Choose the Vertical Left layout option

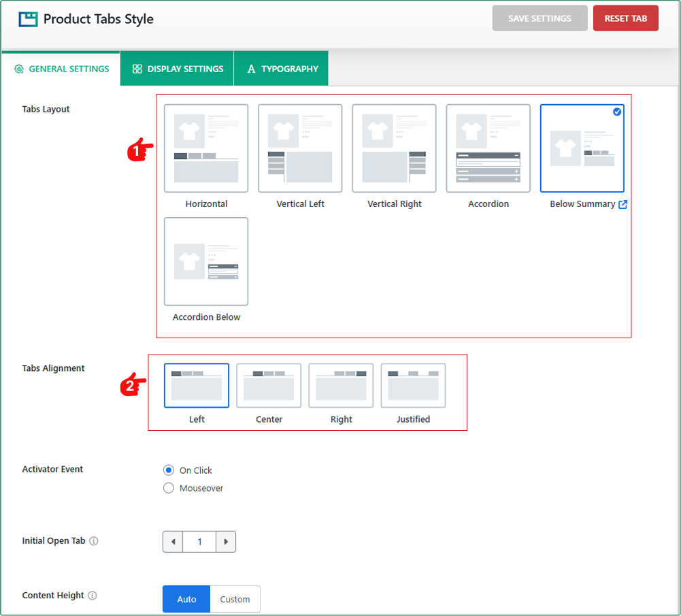click(x=300, y=148)
